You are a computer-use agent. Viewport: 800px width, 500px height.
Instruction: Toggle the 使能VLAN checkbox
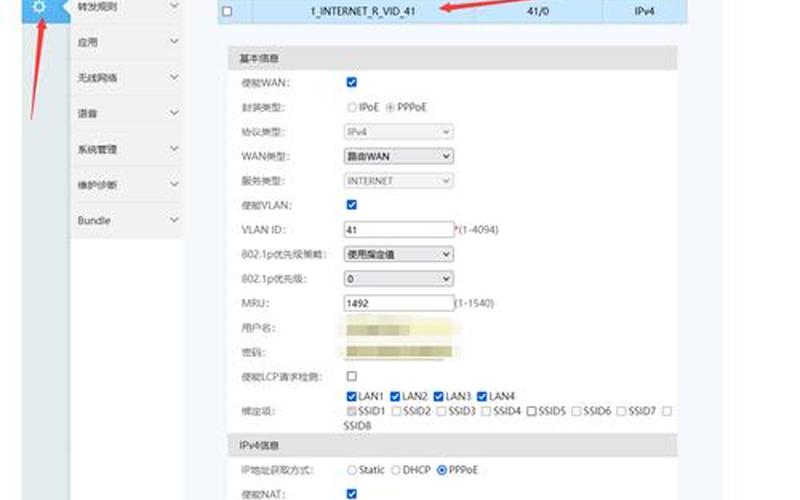point(352,205)
